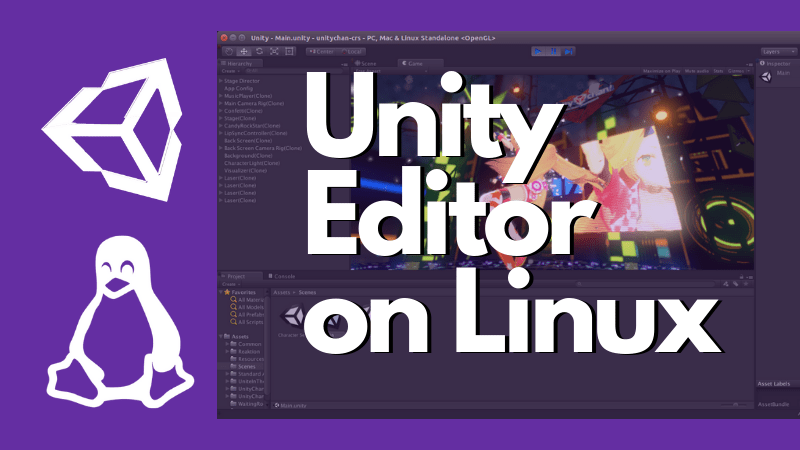
Task: Expand Main Camera Rig(Clone) in Hierarchy
Action: 221,103
